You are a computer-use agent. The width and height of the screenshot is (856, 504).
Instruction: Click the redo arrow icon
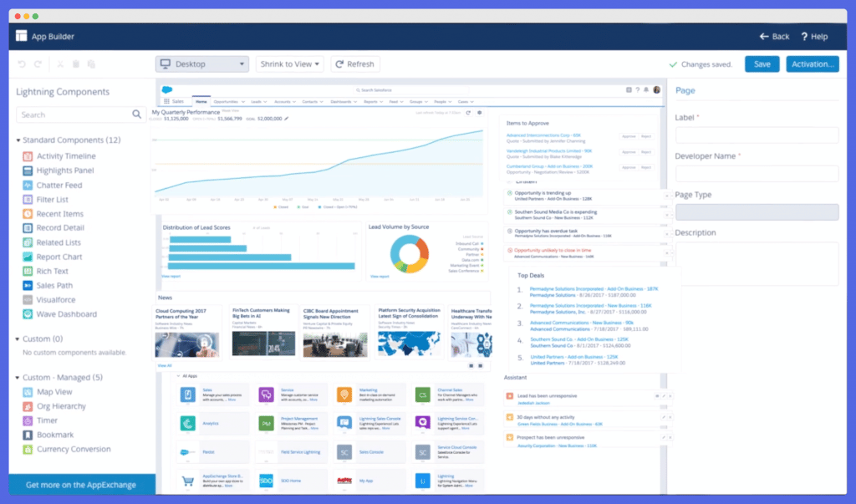click(x=38, y=64)
